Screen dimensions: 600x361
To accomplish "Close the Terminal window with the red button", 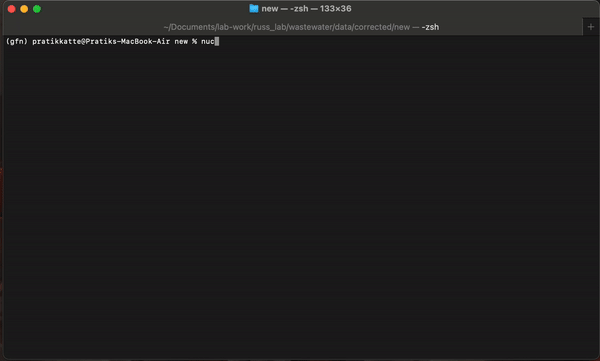I will click(x=11, y=9).
